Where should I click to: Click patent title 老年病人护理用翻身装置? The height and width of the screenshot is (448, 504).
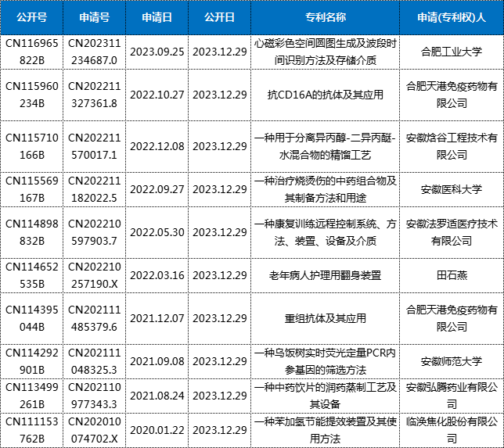coord(326,275)
